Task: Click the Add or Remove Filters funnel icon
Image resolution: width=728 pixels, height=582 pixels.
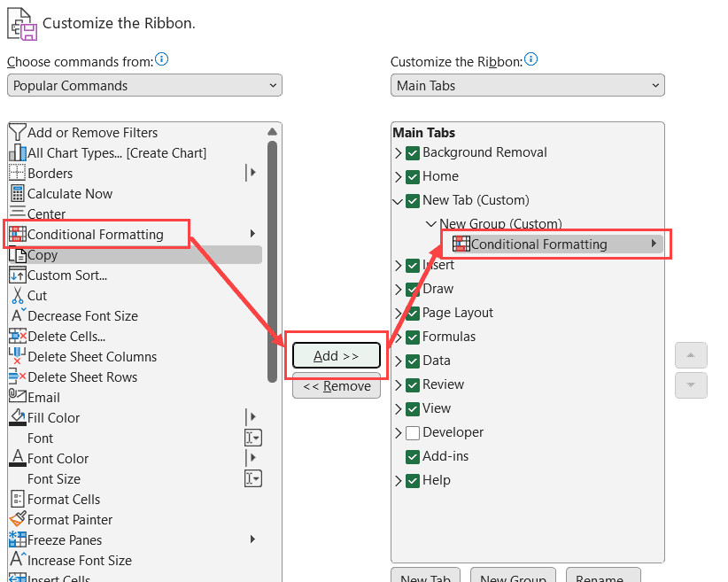Action: [x=17, y=133]
